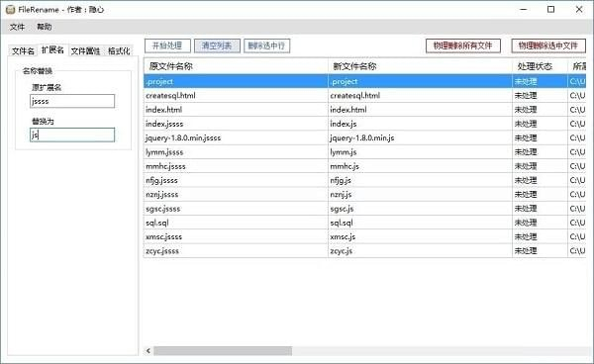The width and height of the screenshot is (594, 364).
Task: Switch to the 文件名 tab
Action: [x=23, y=50]
